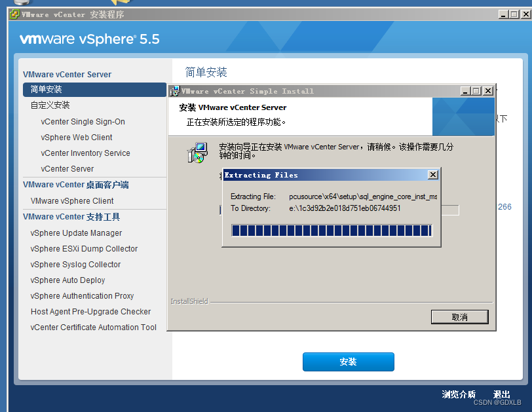
Task: Select vSphere Web Client entry
Action: coord(77,138)
